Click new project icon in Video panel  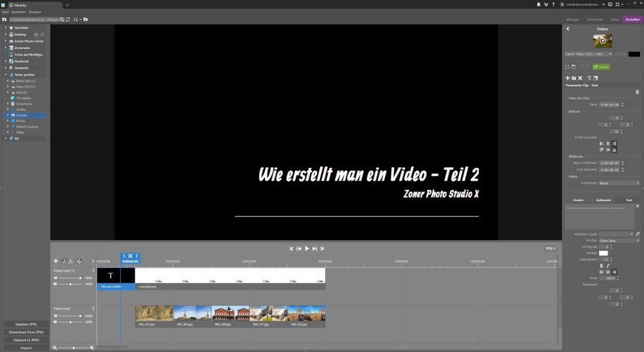click(567, 67)
